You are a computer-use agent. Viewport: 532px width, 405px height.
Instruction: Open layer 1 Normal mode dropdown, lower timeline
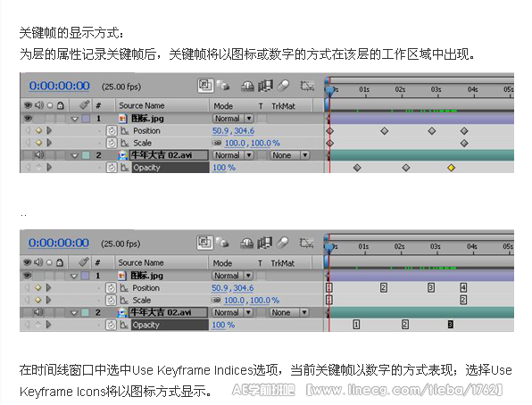click(x=232, y=276)
